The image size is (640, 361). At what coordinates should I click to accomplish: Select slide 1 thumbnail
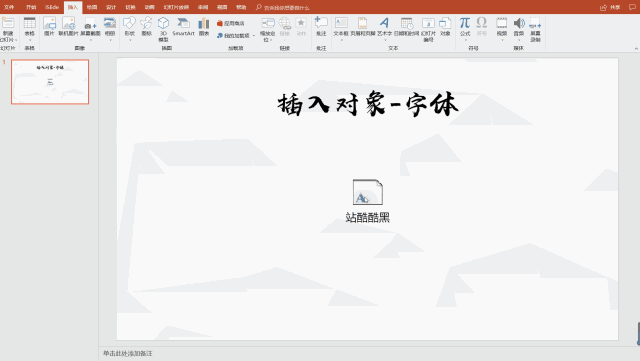[x=50, y=82]
